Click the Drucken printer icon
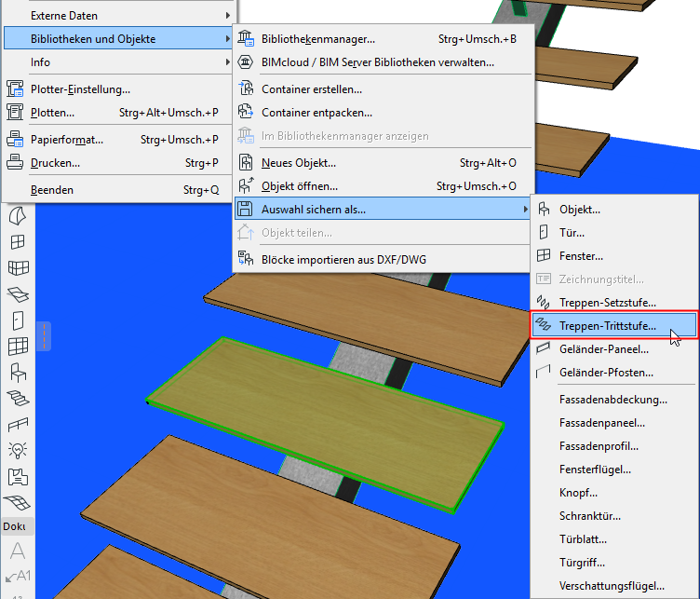 (15, 163)
